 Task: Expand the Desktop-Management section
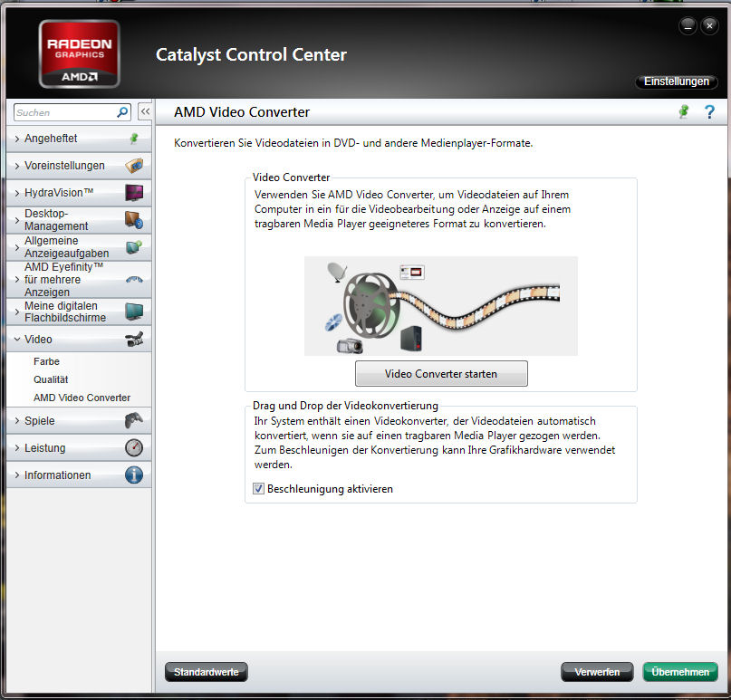click(x=79, y=220)
